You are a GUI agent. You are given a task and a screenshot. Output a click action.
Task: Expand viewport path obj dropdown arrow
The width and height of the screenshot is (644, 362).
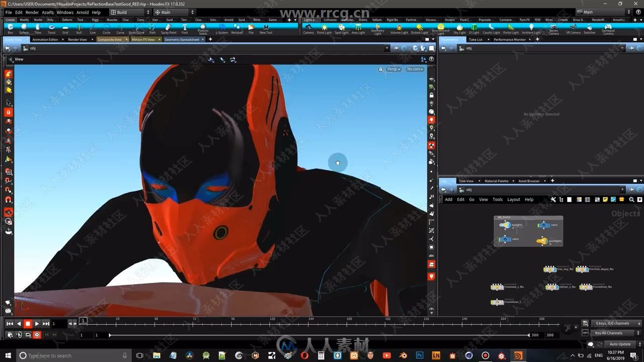tap(387, 48)
